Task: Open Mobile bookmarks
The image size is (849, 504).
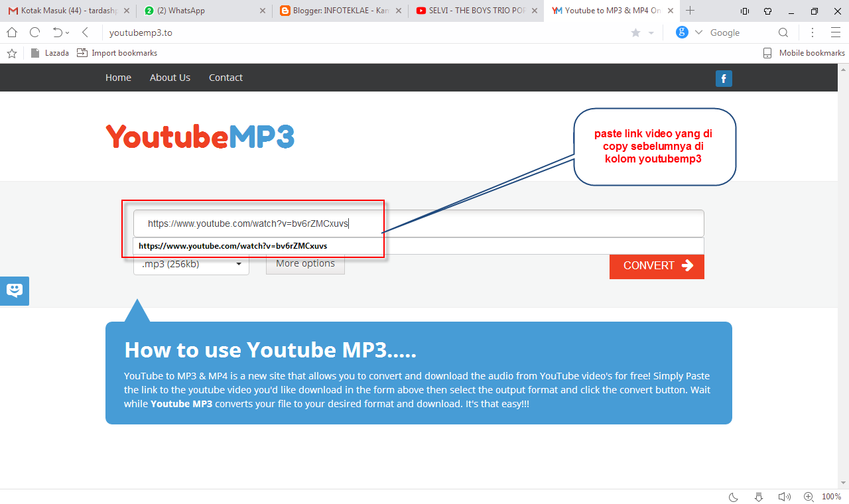Action: pyautogui.click(x=804, y=53)
